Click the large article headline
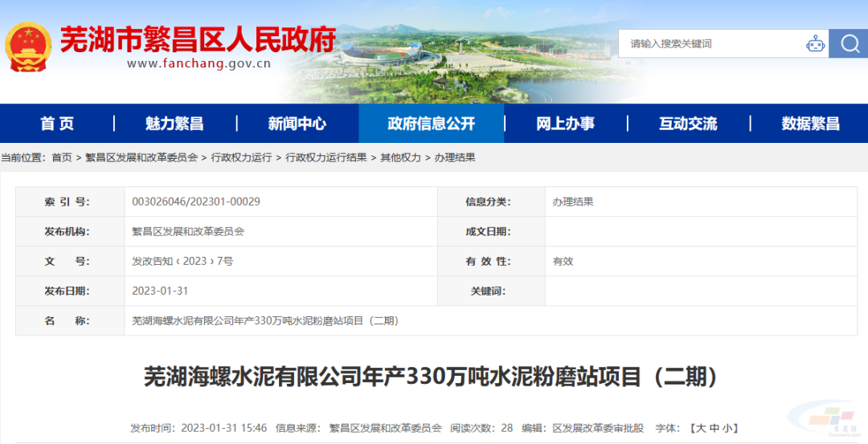Screen dimensions: 868x444 click(432, 377)
